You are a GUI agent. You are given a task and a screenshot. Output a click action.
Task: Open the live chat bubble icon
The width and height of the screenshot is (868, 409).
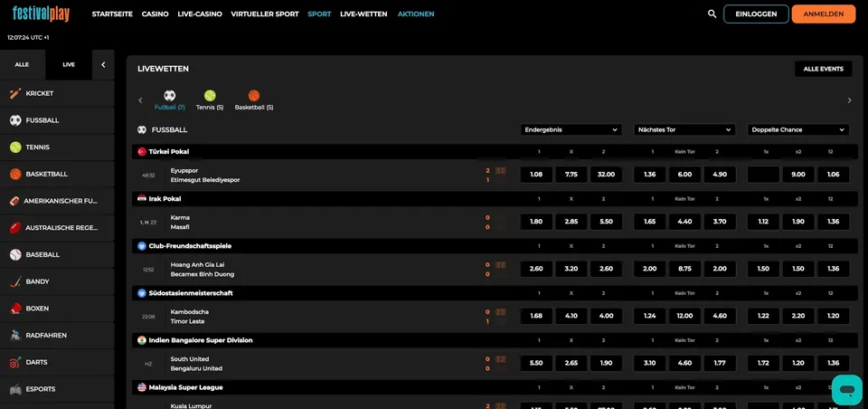pos(847,390)
